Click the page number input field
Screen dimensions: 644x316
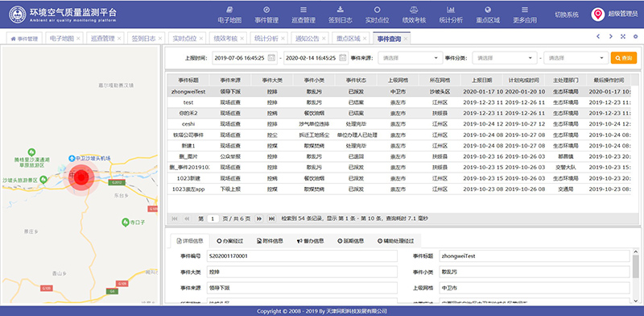[x=213, y=219]
